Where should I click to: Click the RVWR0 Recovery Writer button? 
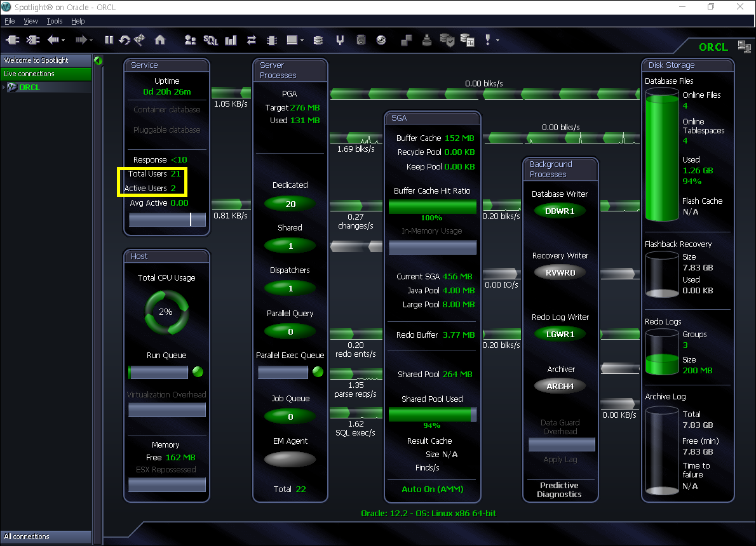click(560, 273)
